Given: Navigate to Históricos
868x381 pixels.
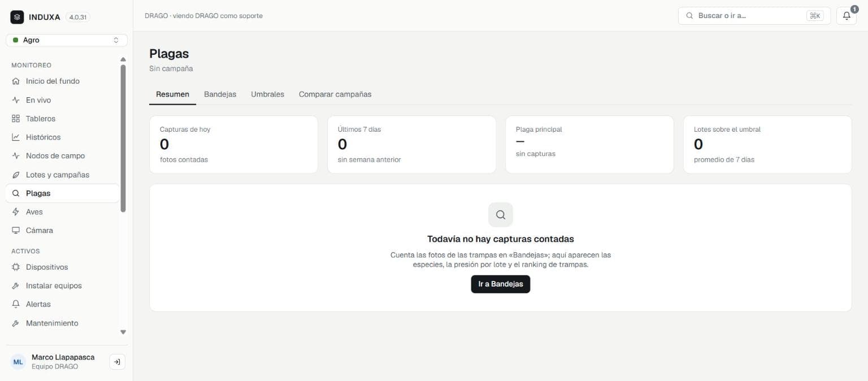Looking at the screenshot, I should click(x=62, y=137).
